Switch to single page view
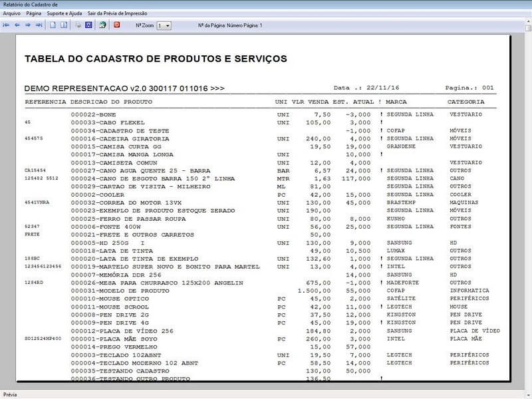Viewport: 532px width, 399px height. 53,25
